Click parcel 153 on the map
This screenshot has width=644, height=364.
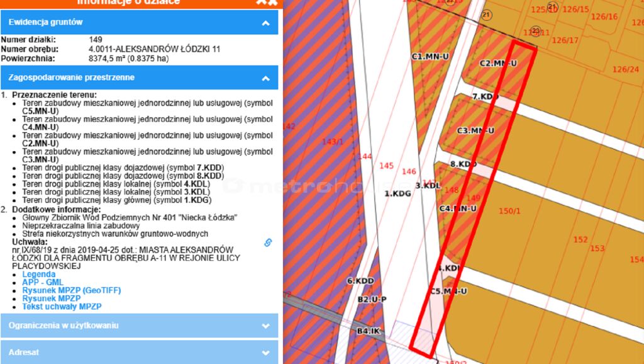point(597,249)
